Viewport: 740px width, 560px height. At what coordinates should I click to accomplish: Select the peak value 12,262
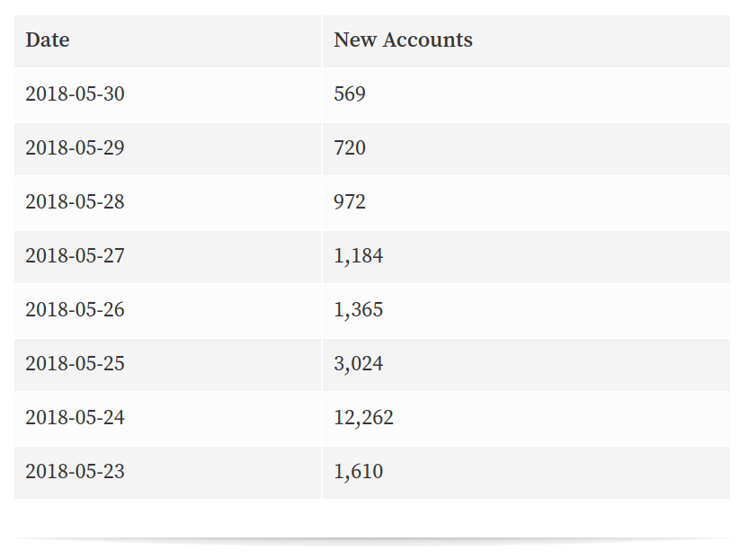click(363, 417)
